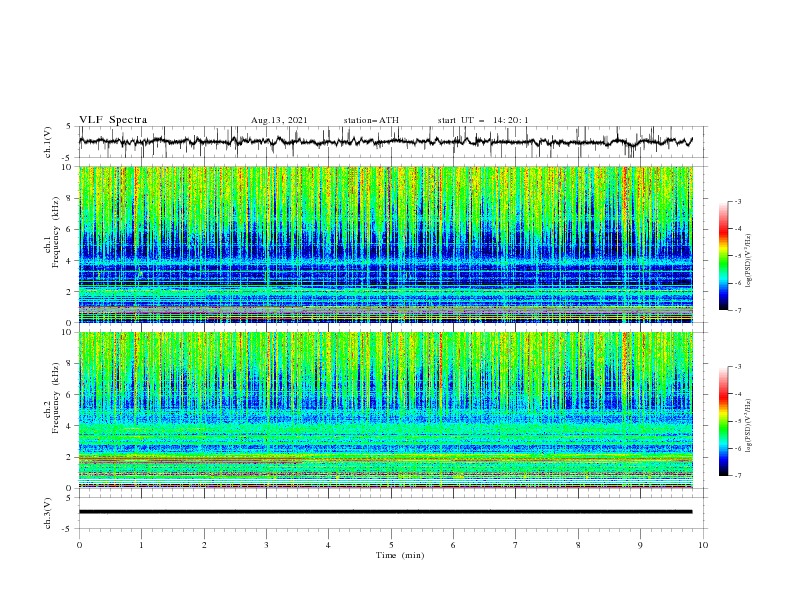Click the "8" tick on the time axis
This screenshot has width=792, height=612.
pyautogui.click(x=578, y=545)
